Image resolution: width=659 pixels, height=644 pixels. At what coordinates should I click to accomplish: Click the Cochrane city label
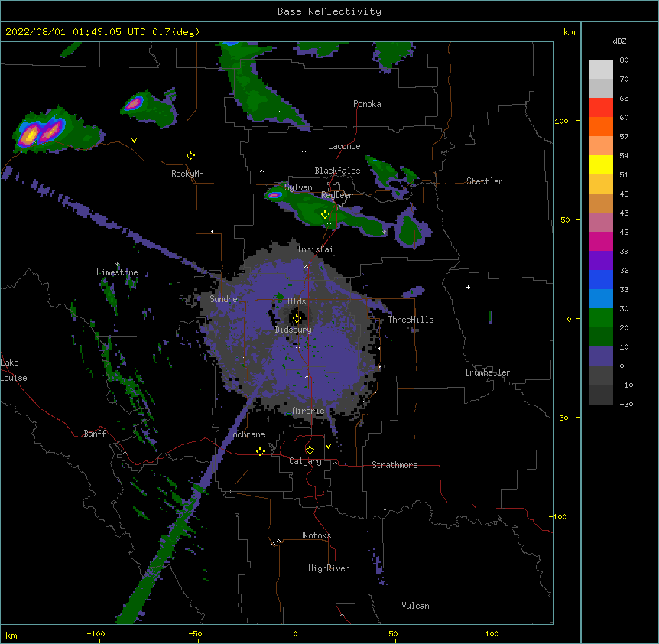(x=246, y=434)
